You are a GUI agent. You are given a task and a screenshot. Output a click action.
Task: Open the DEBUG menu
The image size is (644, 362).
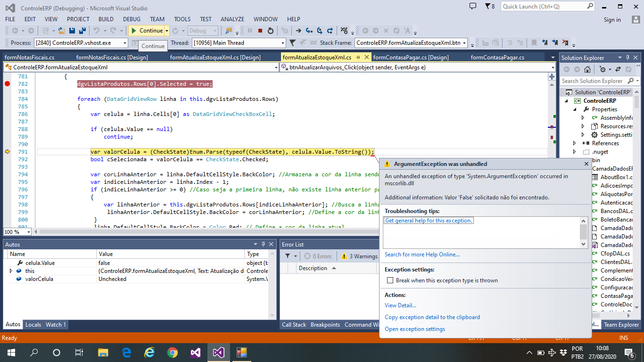(132, 19)
